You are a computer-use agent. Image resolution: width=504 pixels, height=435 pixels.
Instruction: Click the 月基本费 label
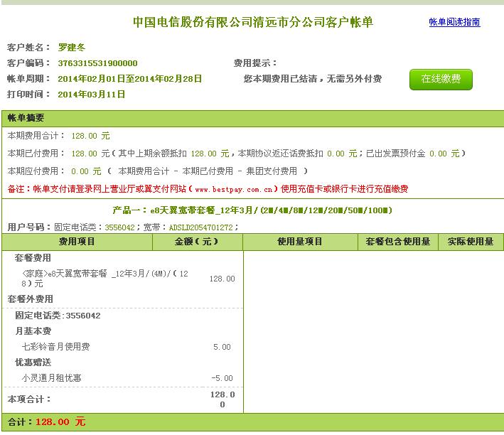[33, 331]
